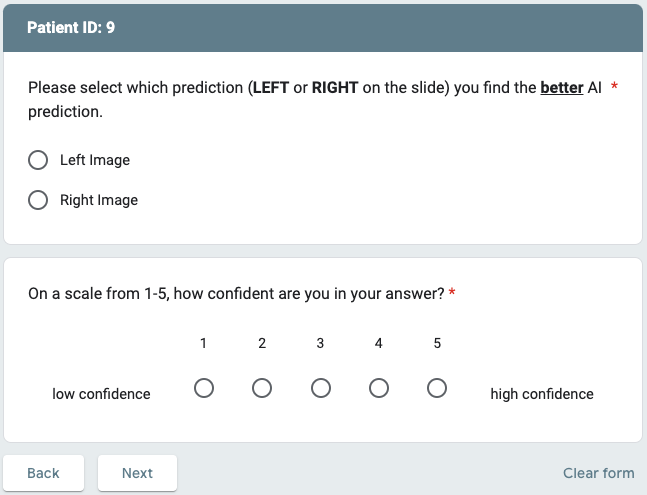The image size is (647, 495).
Task: Set confidence to 5 radio button
Action: (x=437, y=388)
